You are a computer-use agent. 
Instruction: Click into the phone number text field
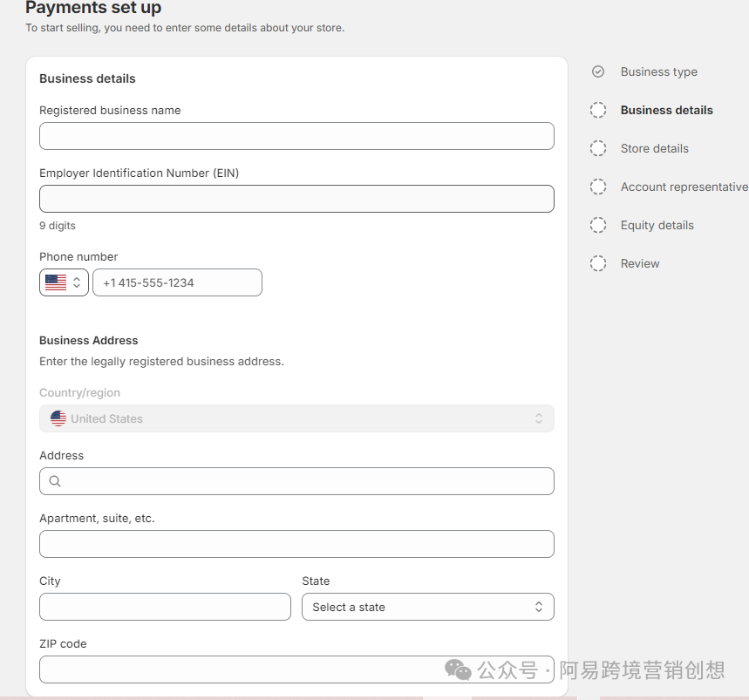pyautogui.click(x=177, y=282)
